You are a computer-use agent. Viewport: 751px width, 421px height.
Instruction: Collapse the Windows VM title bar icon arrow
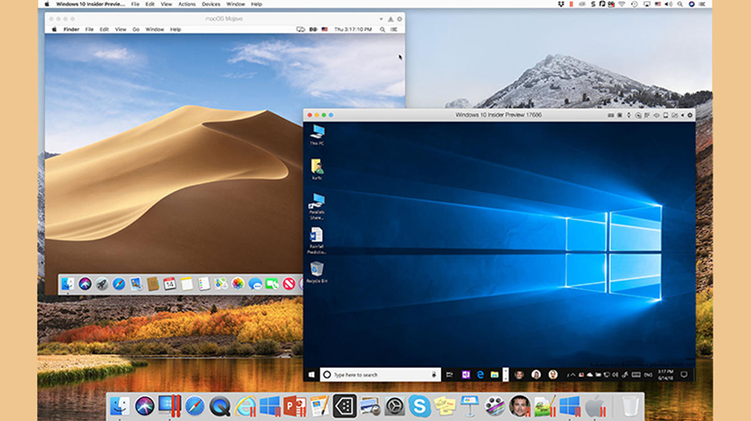tap(683, 115)
